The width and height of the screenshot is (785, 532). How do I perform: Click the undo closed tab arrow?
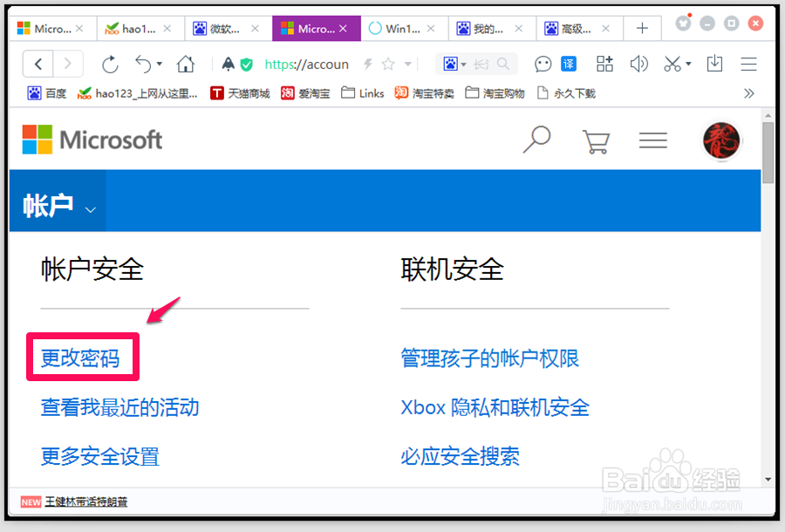[144, 64]
